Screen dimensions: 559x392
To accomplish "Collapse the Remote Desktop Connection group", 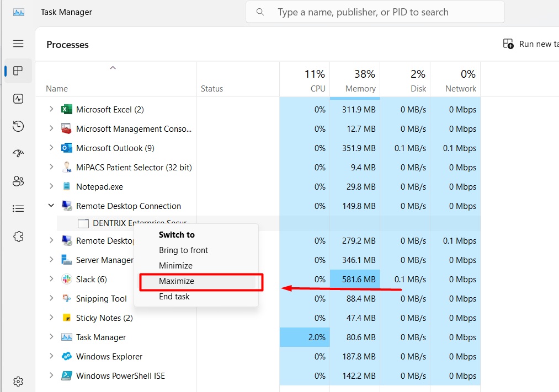I will pyautogui.click(x=51, y=206).
